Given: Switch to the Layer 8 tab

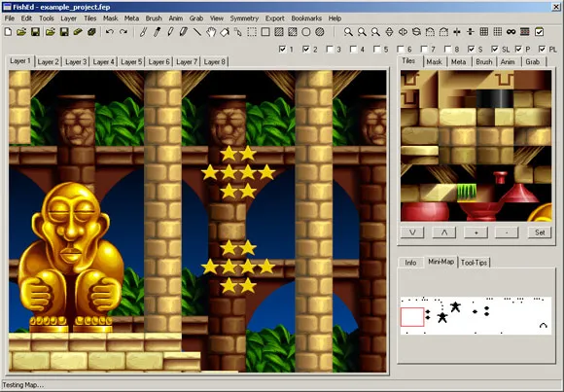Looking at the screenshot, I should click(214, 62).
